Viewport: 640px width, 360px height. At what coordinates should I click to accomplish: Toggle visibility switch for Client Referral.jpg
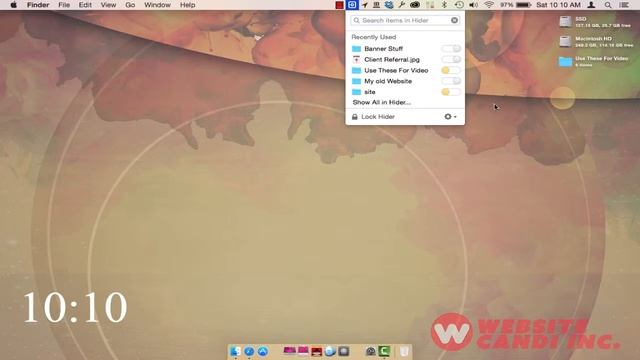pos(451,60)
